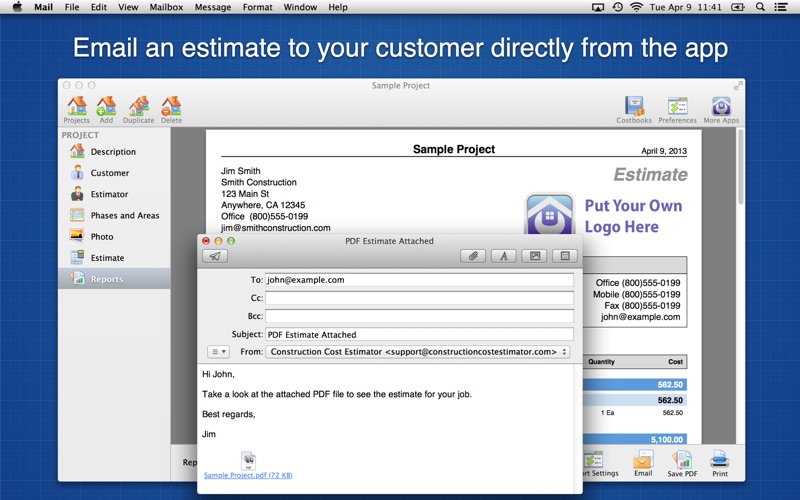Click the Duplicate project icon
This screenshot has width=800, height=500.
139,108
